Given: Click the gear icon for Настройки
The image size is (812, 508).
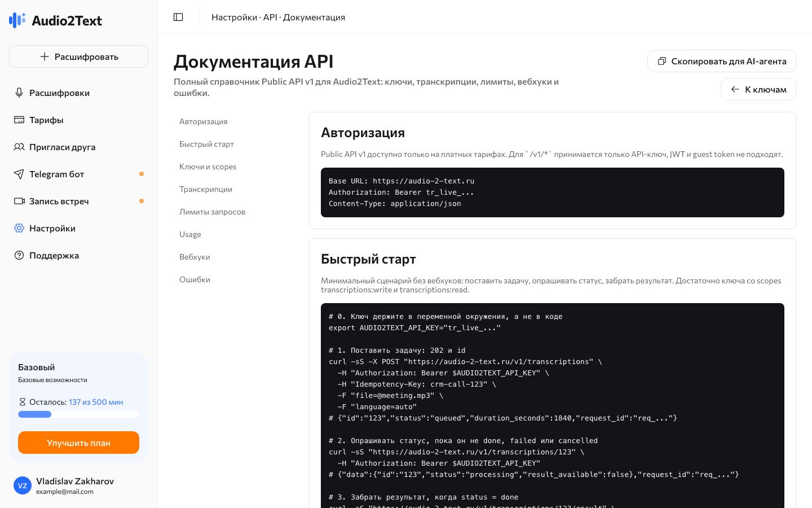Looking at the screenshot, I should pos(19,228).
